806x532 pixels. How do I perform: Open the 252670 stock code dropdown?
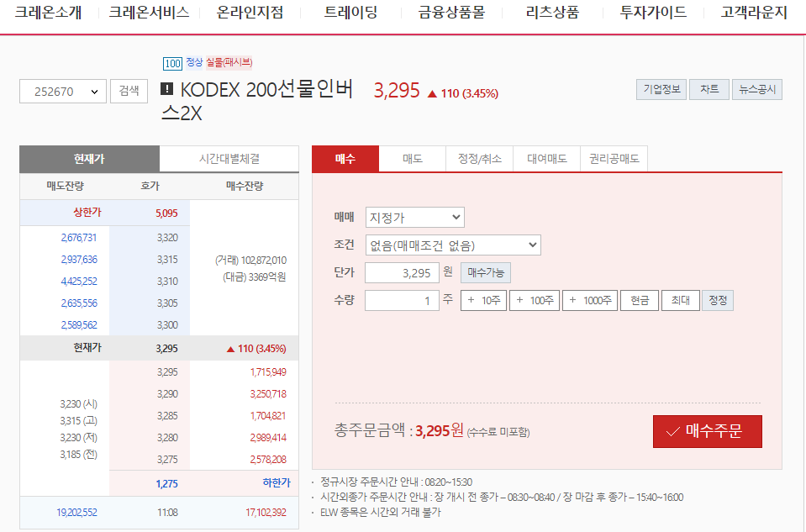63,92
